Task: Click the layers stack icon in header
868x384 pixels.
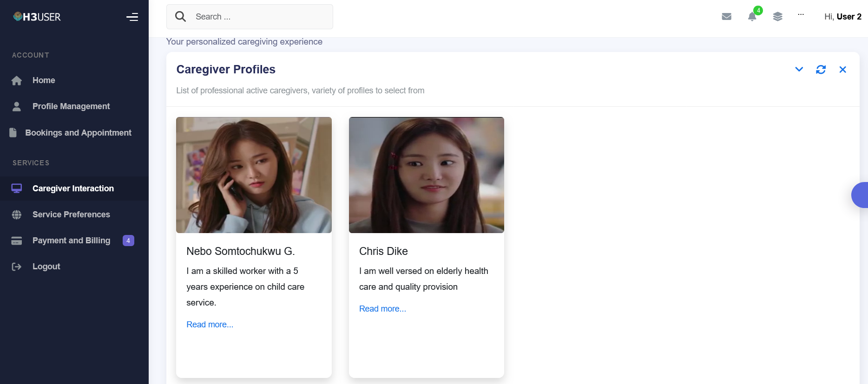Action: point(777,17)
